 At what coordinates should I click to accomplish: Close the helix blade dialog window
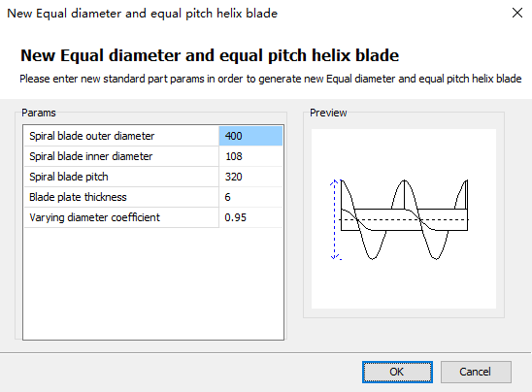click(517, 14)
